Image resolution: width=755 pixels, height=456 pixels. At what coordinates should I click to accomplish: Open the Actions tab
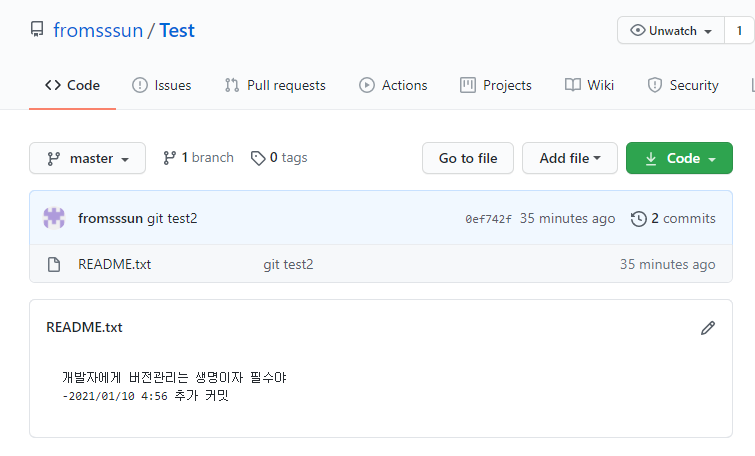click(x=393, y=85)
